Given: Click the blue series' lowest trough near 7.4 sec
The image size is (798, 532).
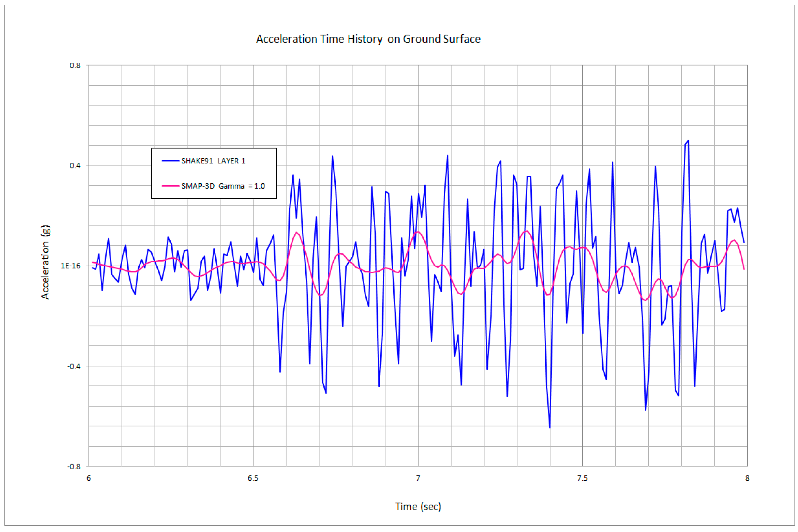Looking at the screenshot, I should coord(550,427).
